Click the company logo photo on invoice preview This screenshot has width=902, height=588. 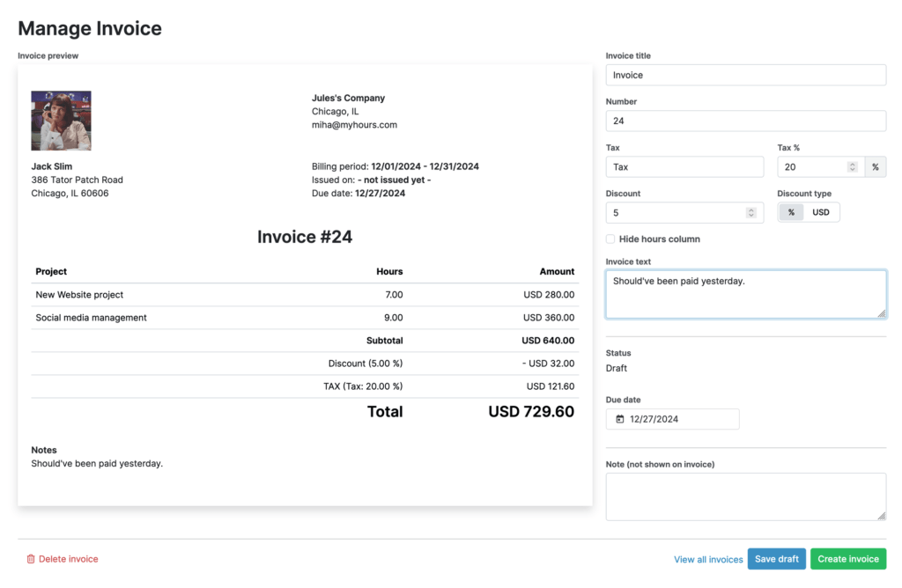[61, 121]
